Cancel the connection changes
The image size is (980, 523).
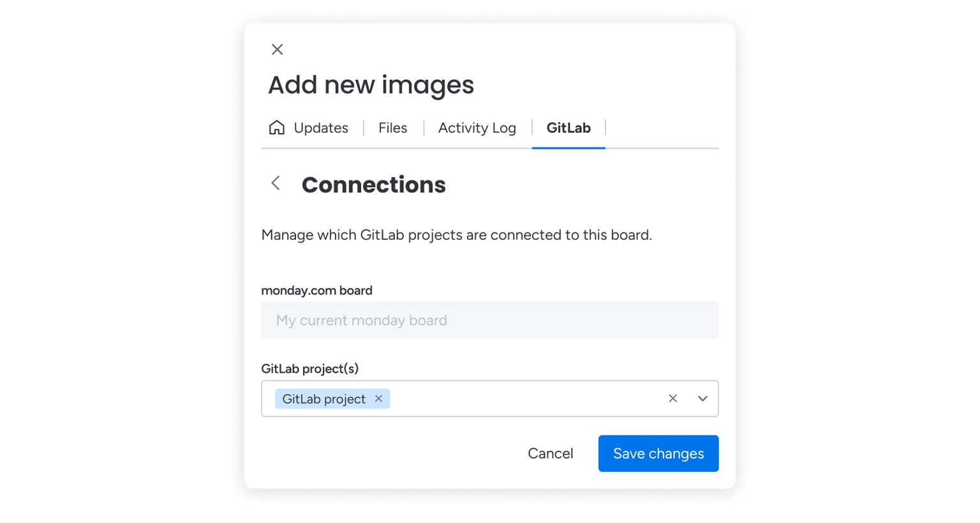point(550,453)
